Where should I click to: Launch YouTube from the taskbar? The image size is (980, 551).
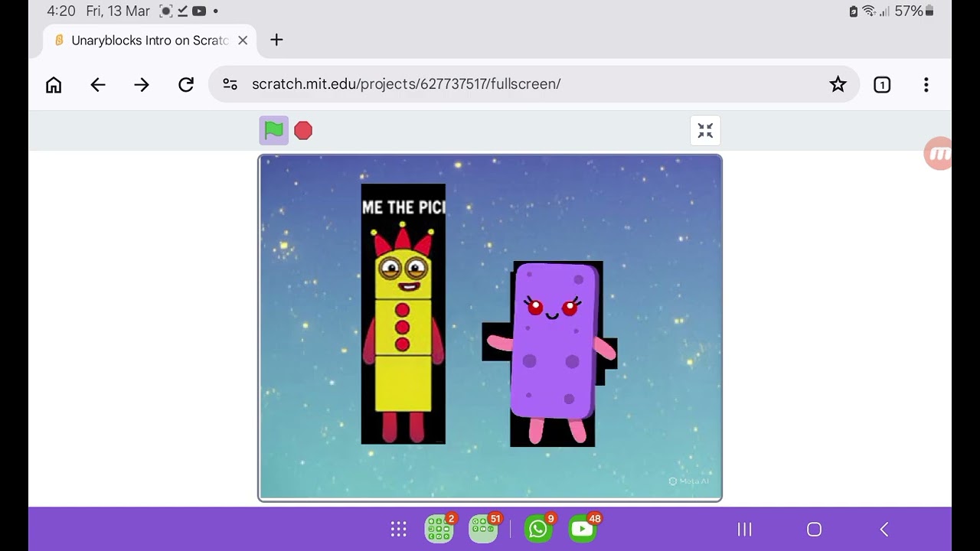(583, 528)
